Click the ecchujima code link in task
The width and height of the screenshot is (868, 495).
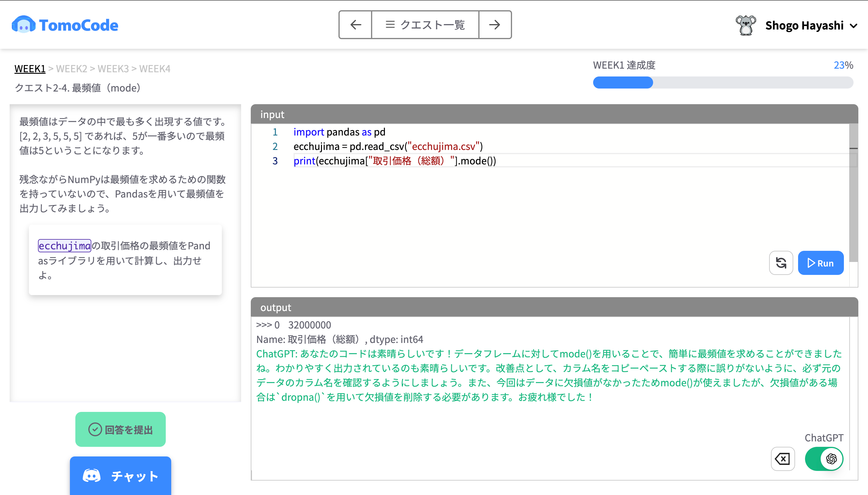pos(64,245)
